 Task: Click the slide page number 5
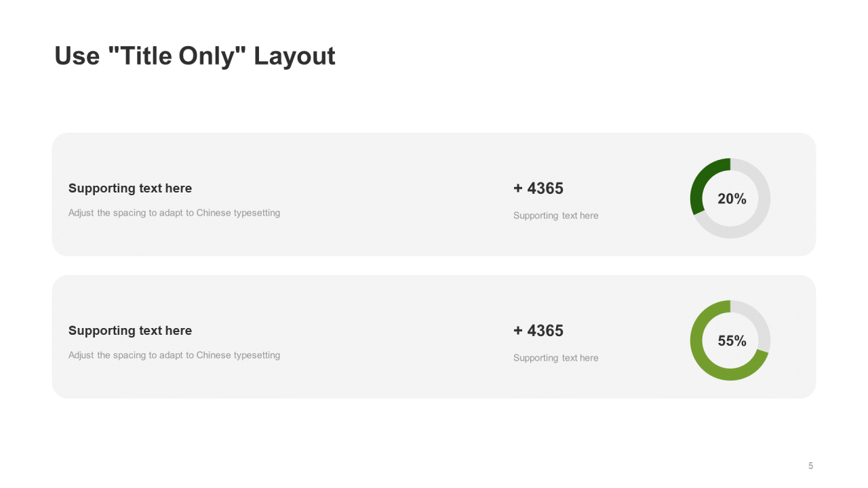pyautogui.click(x=810, y=466)
